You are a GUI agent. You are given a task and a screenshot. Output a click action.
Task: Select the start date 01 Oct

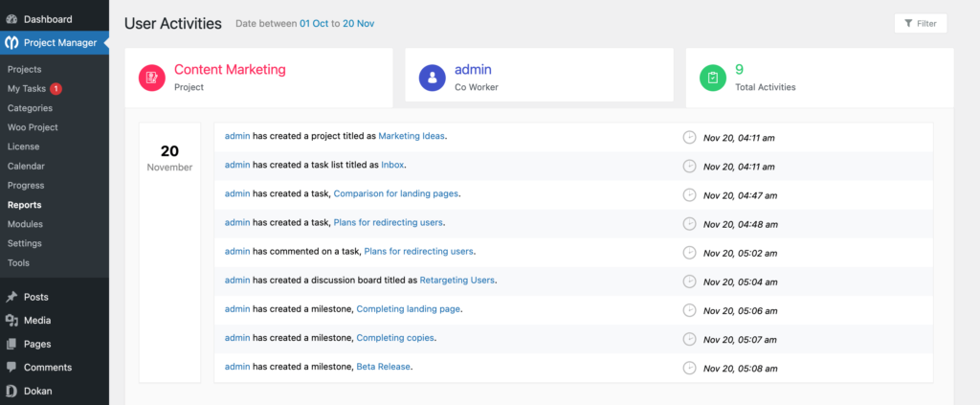(314, 23)
